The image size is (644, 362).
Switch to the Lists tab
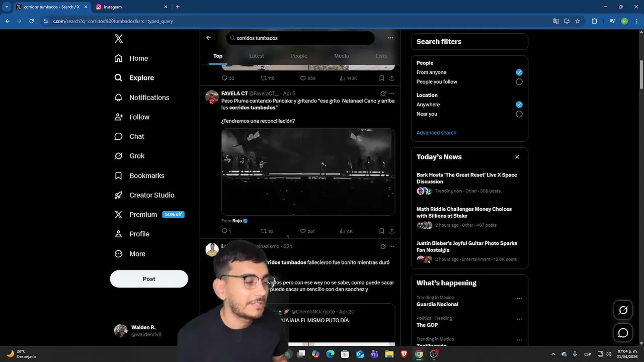coord(381,56)
